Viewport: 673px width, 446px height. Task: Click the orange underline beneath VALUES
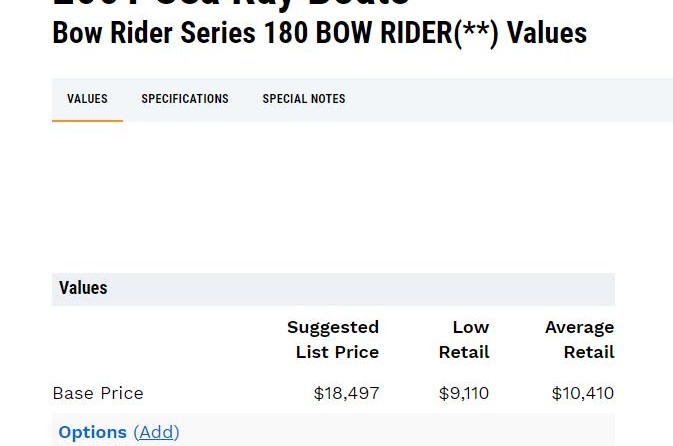coord(87,121)
